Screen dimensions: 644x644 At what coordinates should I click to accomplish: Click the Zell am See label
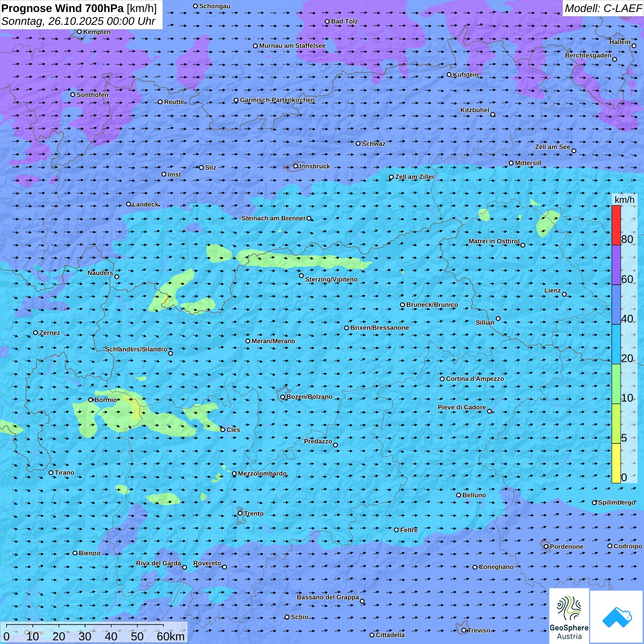552,147
